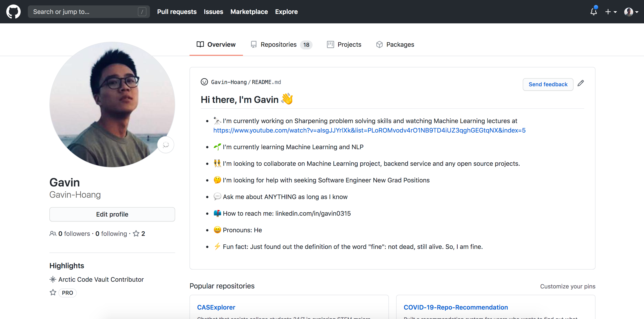This screenshot has height=319, width=644.
Task: Open the README.md file link
Action: coord(266,82)
